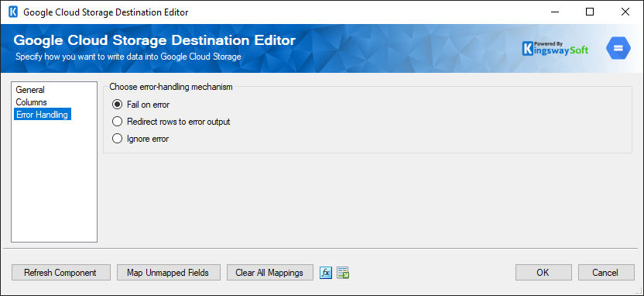
Task: Select the Error Handling page
Action: (43, 114)
